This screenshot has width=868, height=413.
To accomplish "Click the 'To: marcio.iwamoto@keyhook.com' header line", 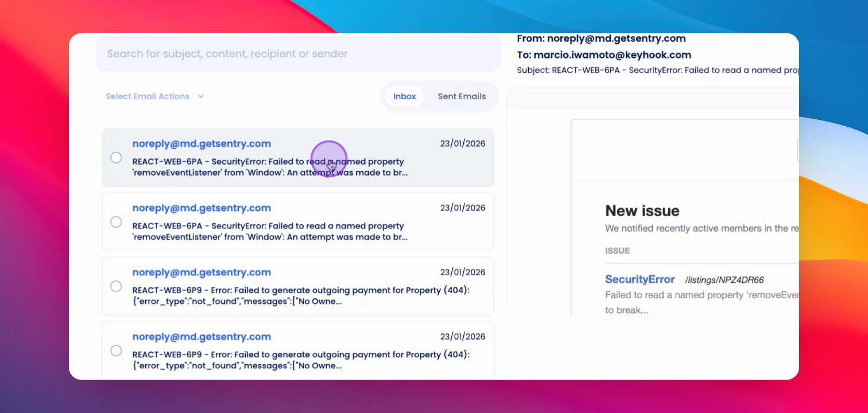I will 604,55.
